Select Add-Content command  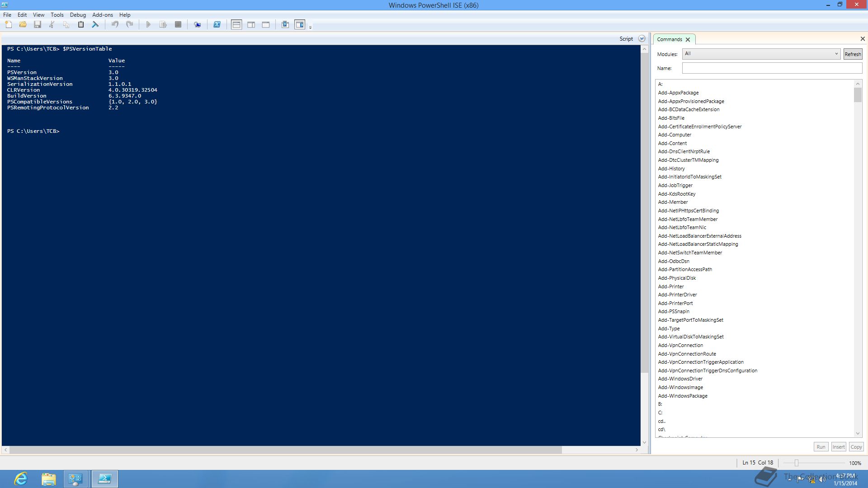672,143
